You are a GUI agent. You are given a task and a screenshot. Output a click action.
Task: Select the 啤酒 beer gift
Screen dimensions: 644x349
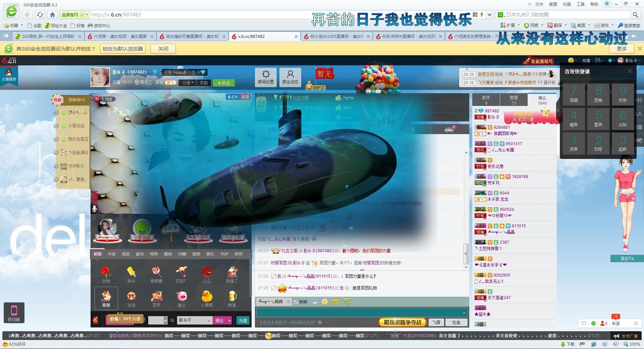point(232,299)
